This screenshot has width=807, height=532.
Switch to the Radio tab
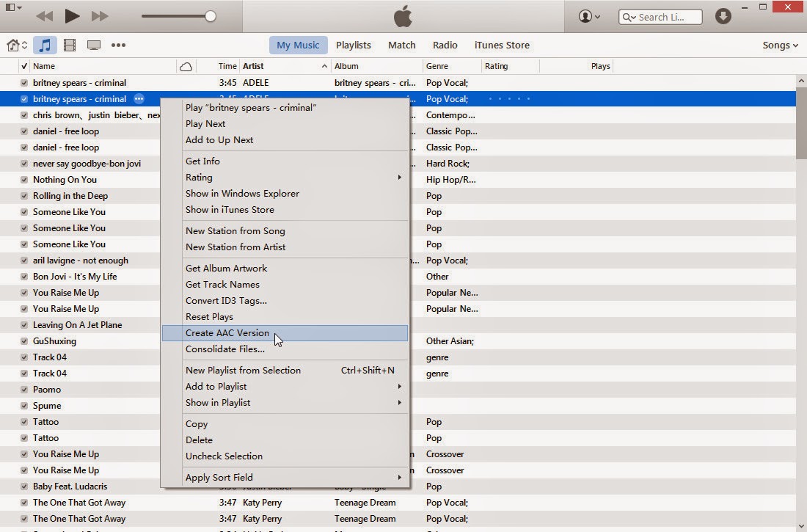coord(445,45)
